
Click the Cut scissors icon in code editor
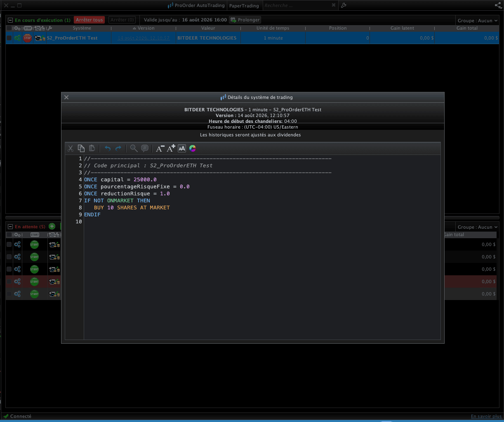click(x=71, y=148)
